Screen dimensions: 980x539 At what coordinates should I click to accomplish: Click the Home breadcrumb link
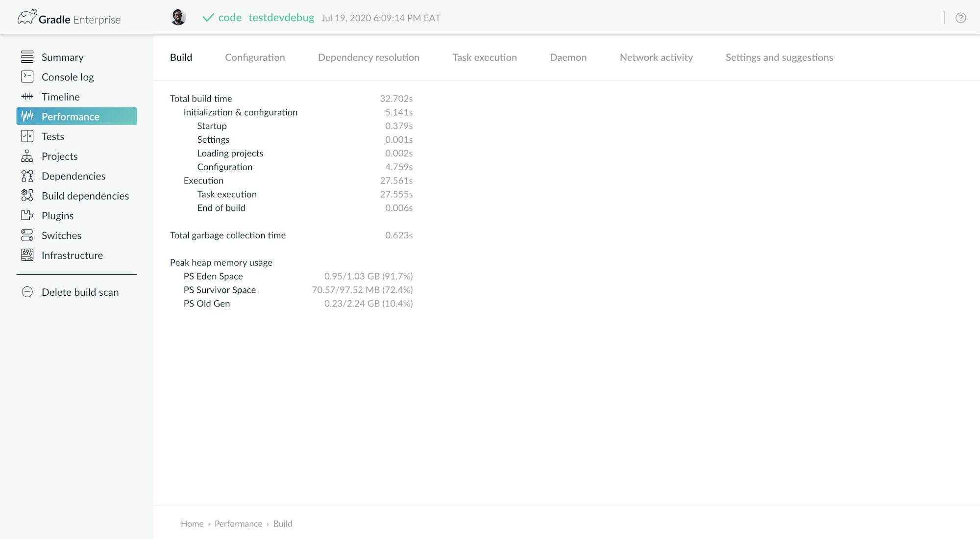point(192,523)
